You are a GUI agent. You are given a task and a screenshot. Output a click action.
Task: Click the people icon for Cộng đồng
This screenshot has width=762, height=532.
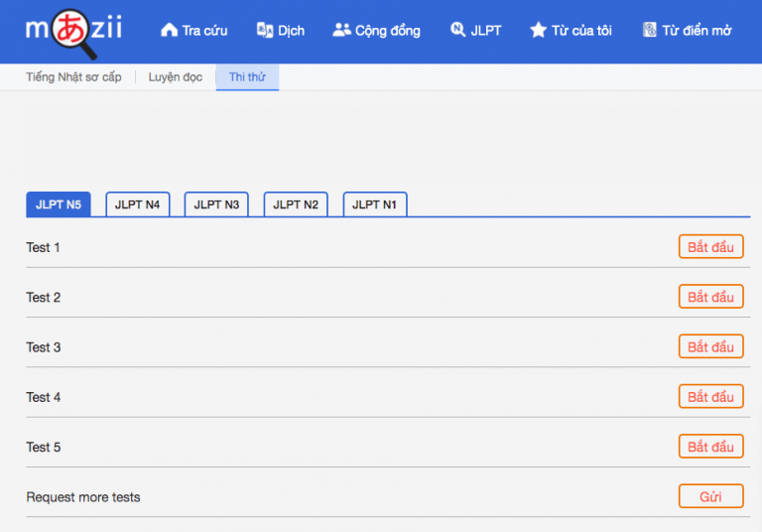(341, 31)
